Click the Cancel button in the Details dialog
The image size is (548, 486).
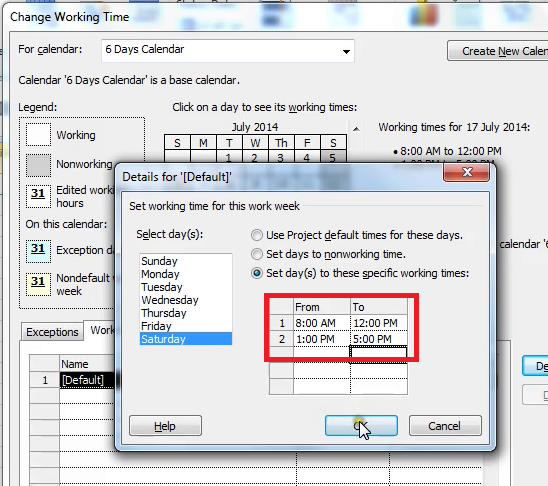click(445, 426)
